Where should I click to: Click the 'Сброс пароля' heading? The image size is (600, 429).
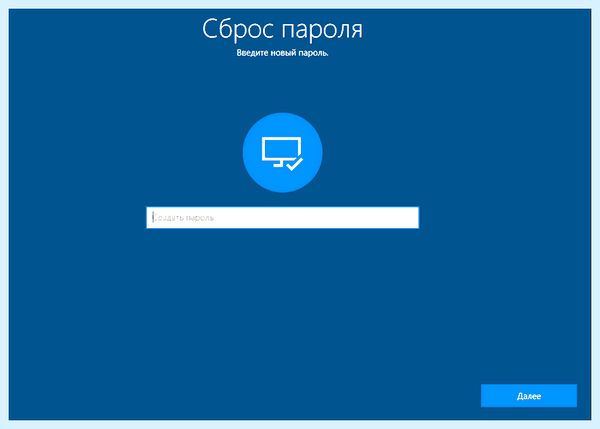point(282,29)
